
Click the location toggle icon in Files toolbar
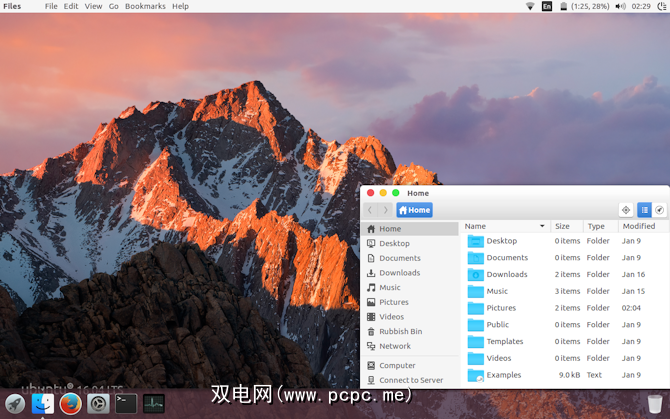click(x=626, y=210)
